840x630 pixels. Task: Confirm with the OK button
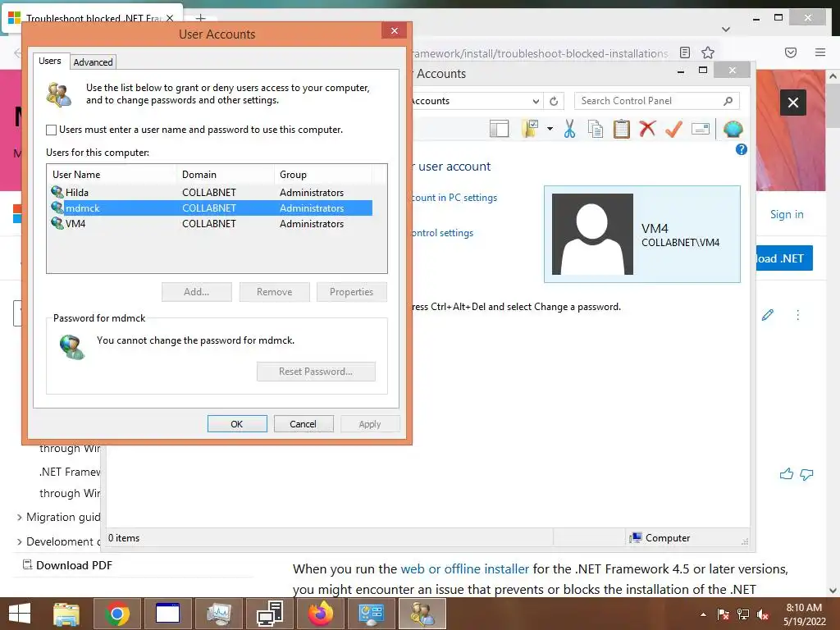237,424
